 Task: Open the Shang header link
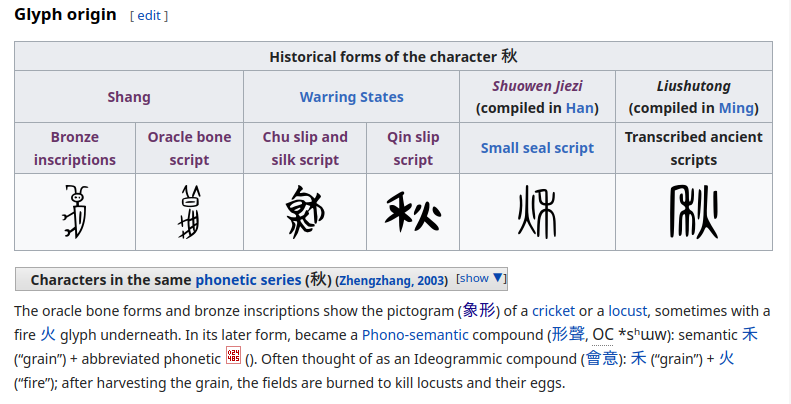pos(129,97)
